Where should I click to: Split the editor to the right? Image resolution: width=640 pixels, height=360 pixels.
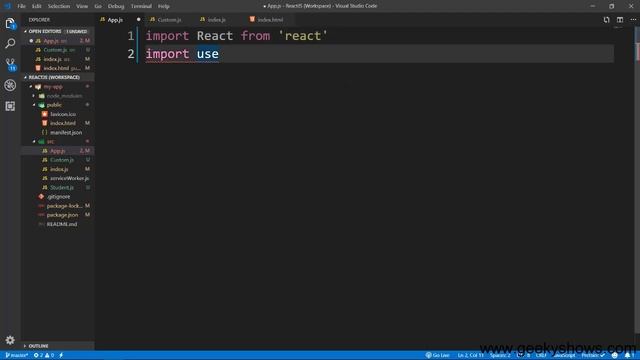click(620, 20)
